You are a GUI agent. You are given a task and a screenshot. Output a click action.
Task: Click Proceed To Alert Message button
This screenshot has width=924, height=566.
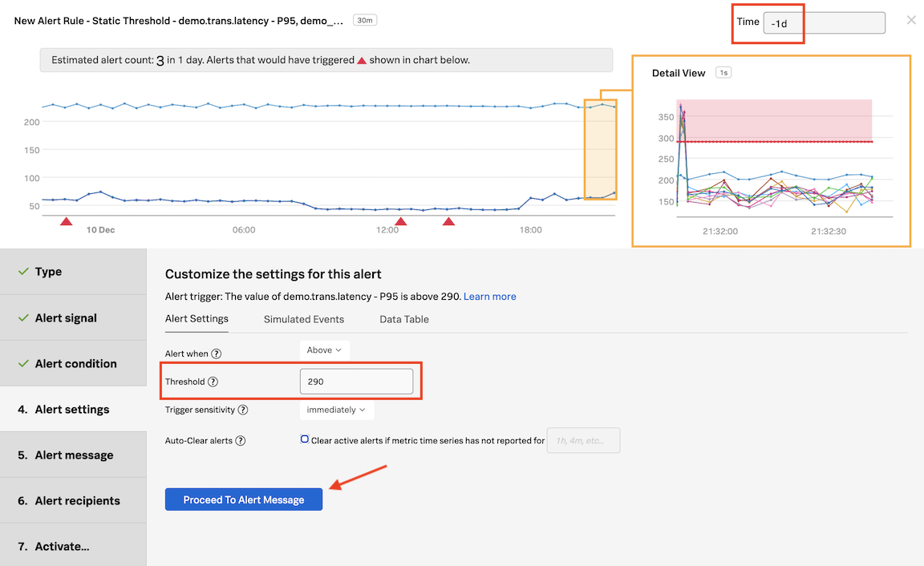coord(244,499)
